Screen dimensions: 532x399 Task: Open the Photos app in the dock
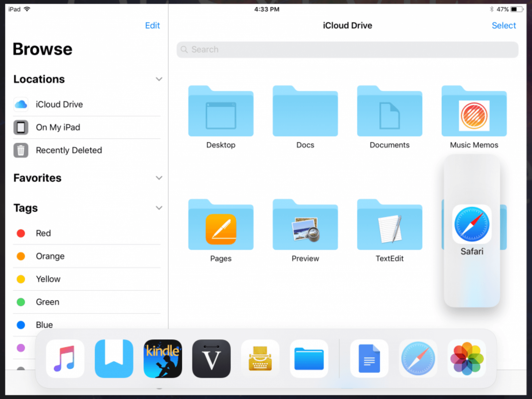click(467, 359)
